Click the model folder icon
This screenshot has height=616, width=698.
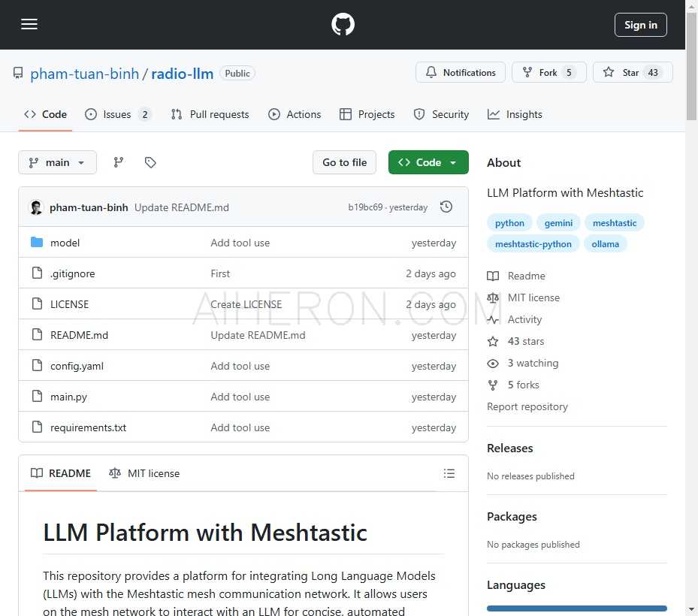click(x=37, y=242)
